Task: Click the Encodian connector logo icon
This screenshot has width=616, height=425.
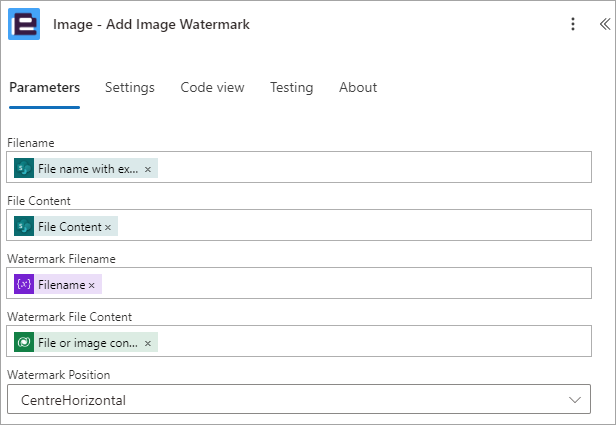Action: pos(24,24)
